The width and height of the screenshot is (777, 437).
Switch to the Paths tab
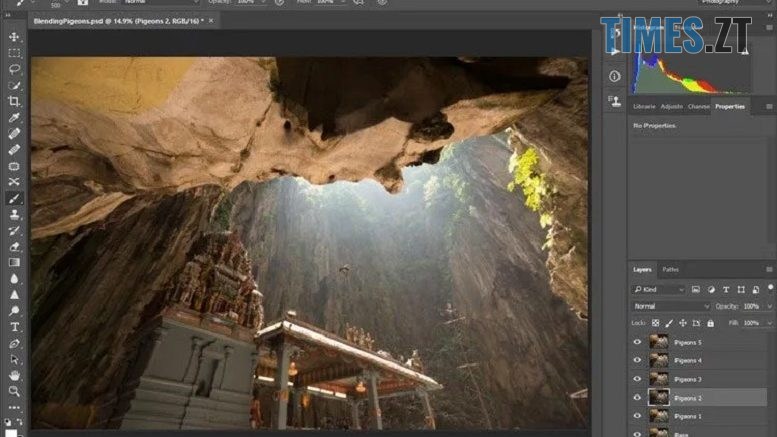pyautogui.click(x=670, y=269)
